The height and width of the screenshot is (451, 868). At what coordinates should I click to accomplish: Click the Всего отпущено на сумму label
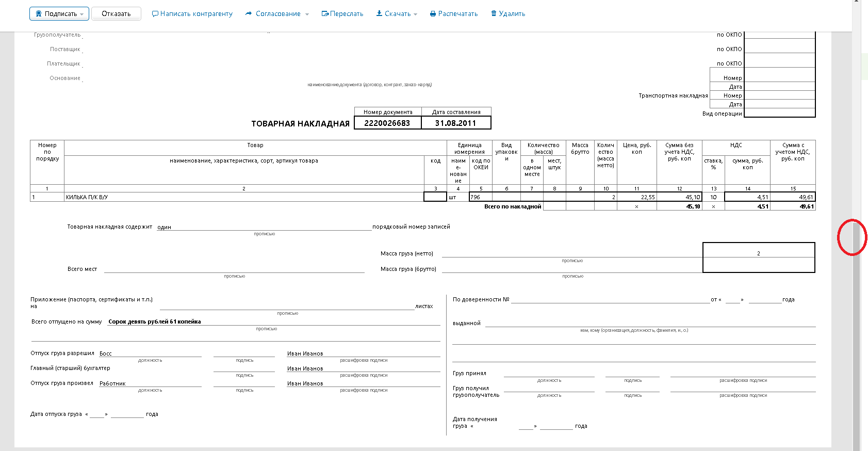[x=67, y=321]
